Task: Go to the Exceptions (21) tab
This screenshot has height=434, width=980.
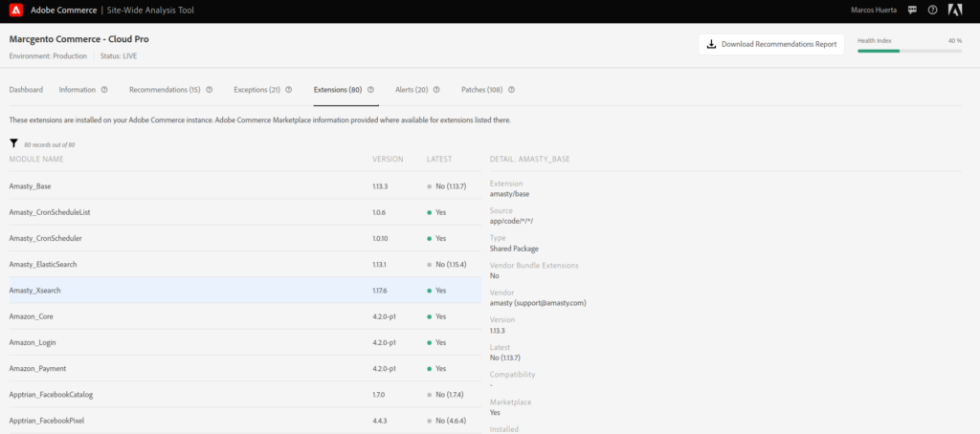Action: [256, 89]
